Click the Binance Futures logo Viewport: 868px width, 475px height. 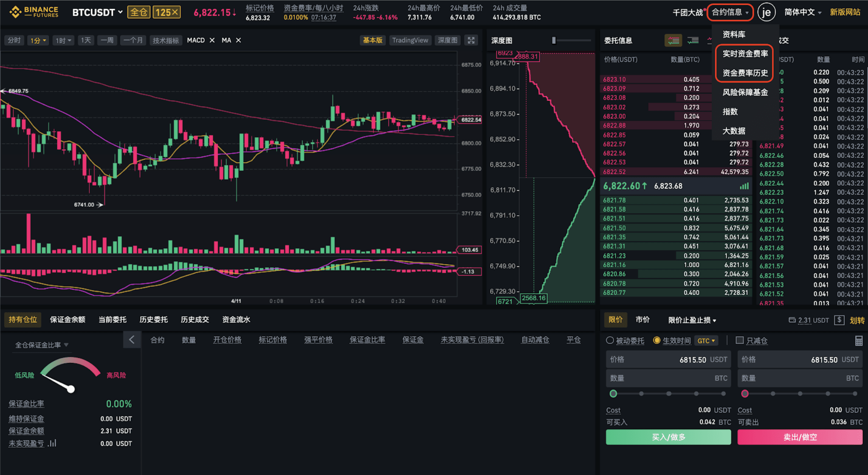tap(34, 12)
